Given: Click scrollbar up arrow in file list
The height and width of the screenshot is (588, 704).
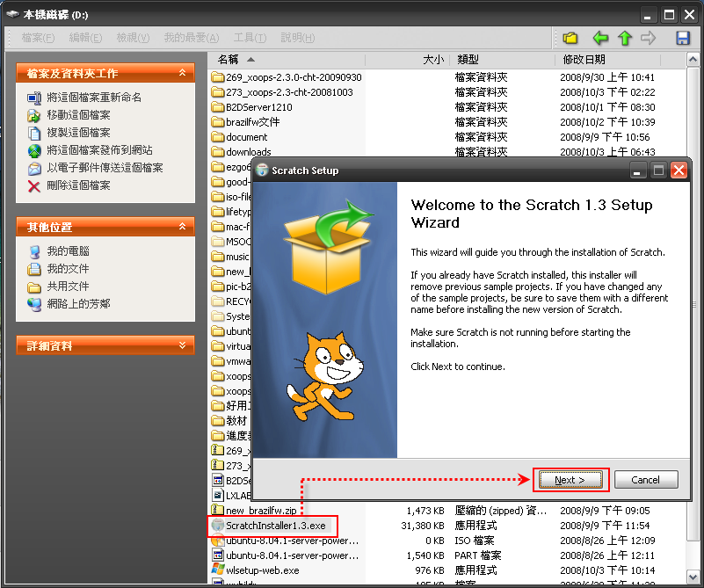Looking at the screenshot, I should point(693,59).
